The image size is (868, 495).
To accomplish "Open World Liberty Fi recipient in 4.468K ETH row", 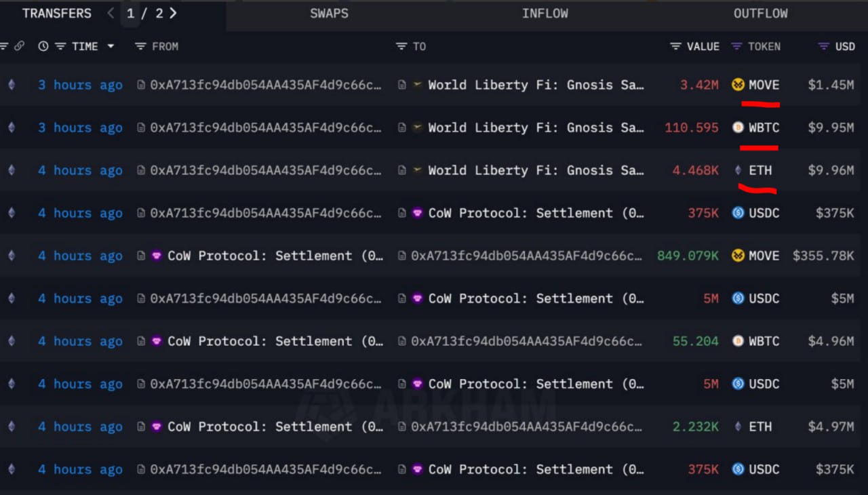I will point(536,170).
